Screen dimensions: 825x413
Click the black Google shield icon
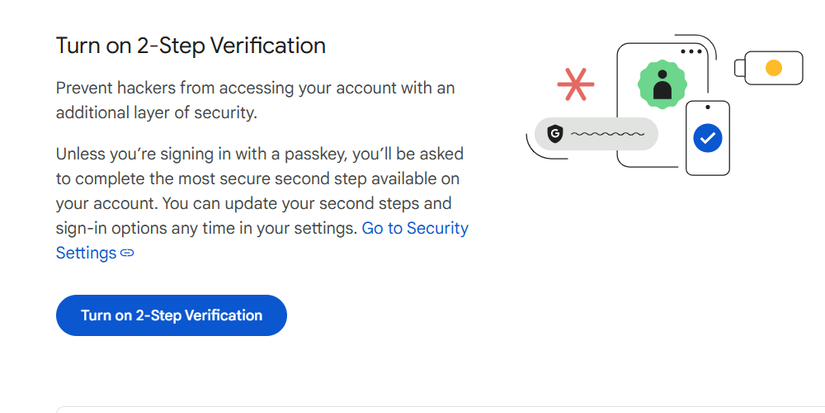pyautogui.click(x=555, y=133)
